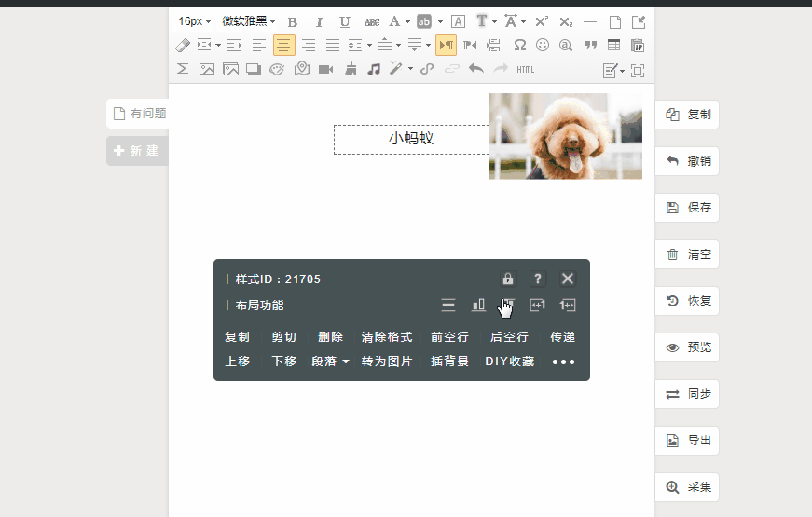Open the 段落 paragraph dropdown
This screenshot has width=812, height=517.
tap(330, 361)
